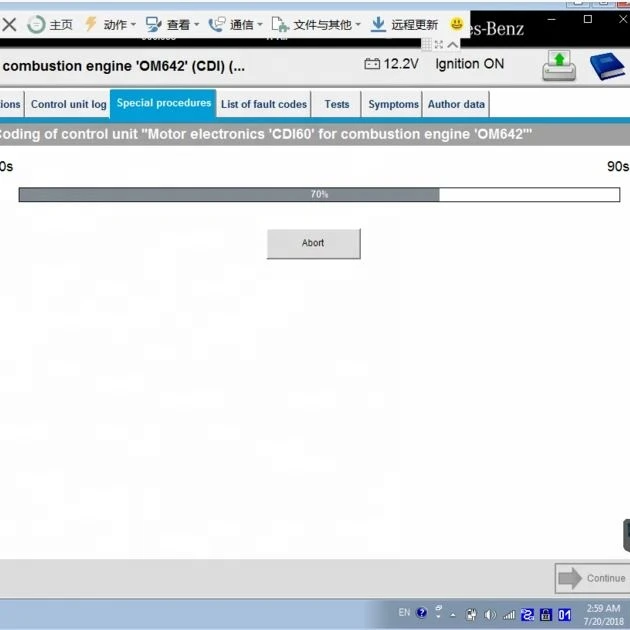630x630 pixels.
Task: Click the grid icon below the remote toolbar
Action: point(426,44)
